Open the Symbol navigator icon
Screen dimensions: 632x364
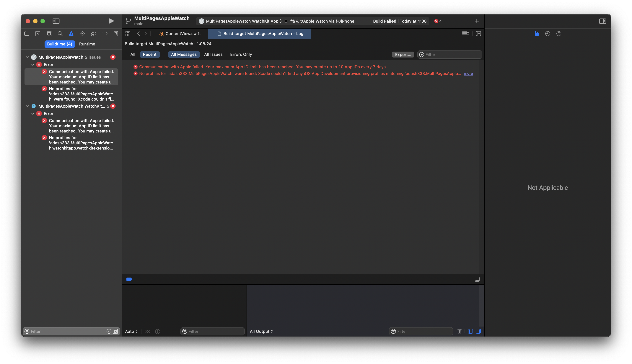pos(49,34)
